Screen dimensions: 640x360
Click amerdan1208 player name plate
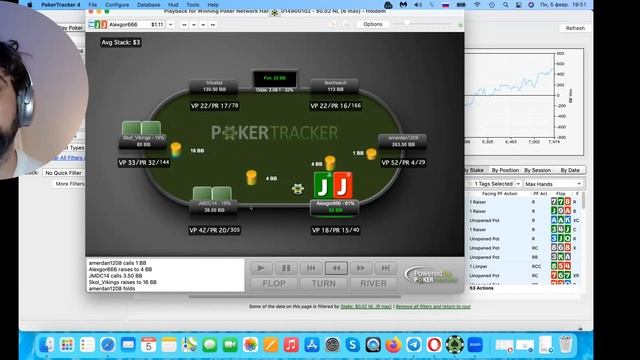403,141
